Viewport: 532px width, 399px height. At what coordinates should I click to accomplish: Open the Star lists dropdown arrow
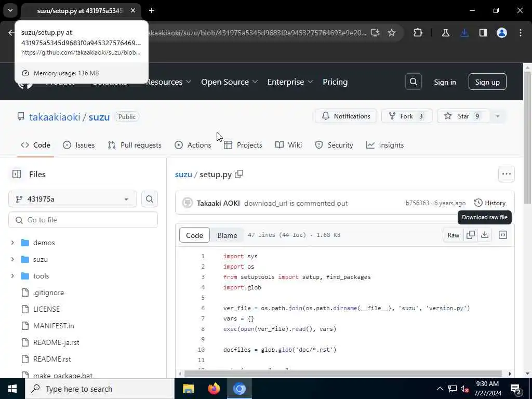pos(497,116)
